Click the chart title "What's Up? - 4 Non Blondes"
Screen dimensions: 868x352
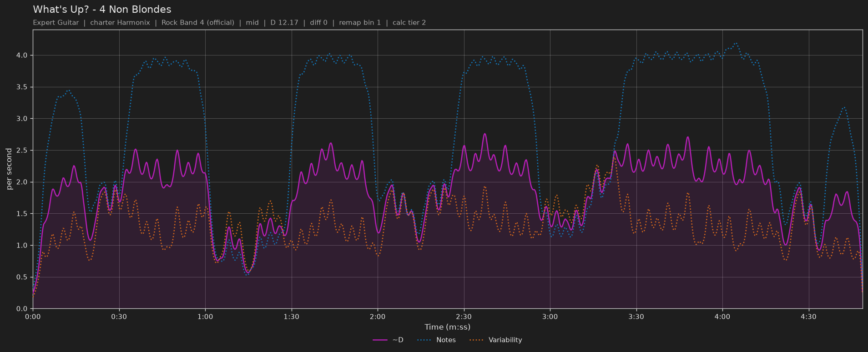(x=102, y=10)
